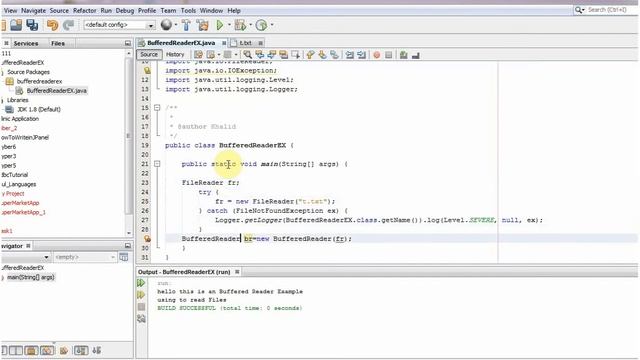Click the Comment editor toolbar icon
This screenshot has width=640, height=360.
tap(404, 55)
